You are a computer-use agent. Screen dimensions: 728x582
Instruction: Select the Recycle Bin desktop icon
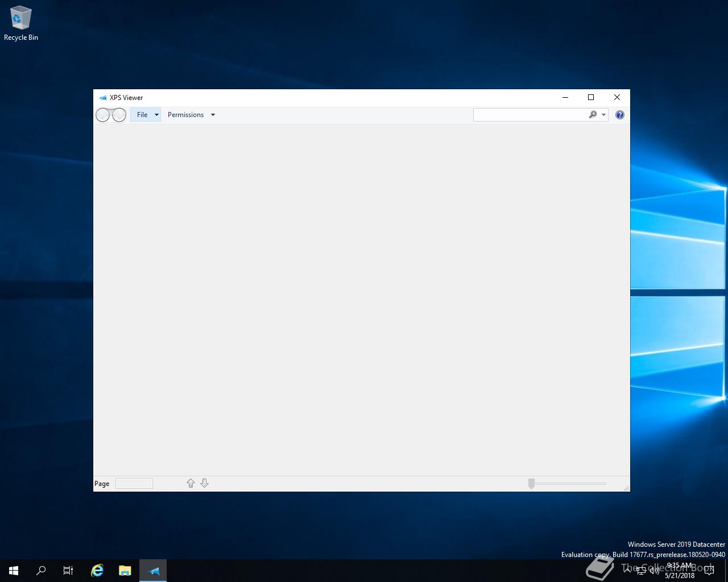tap(21, 23)
